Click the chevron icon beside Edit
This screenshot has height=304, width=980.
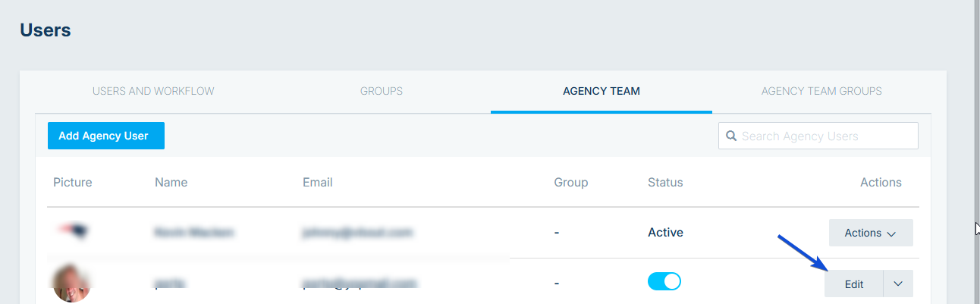[x=899, y=284]
